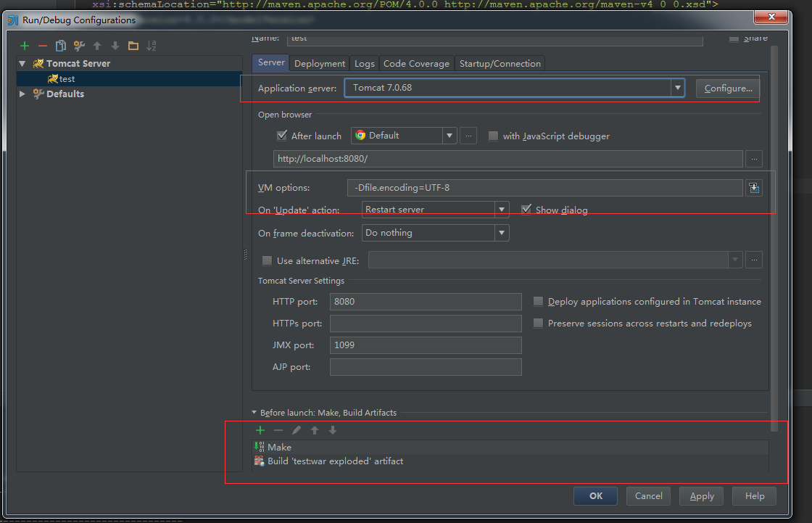Remove before-launch task minus icon
Image resolution: width=812 pixels, height=523 pixels.
point(278,430)
